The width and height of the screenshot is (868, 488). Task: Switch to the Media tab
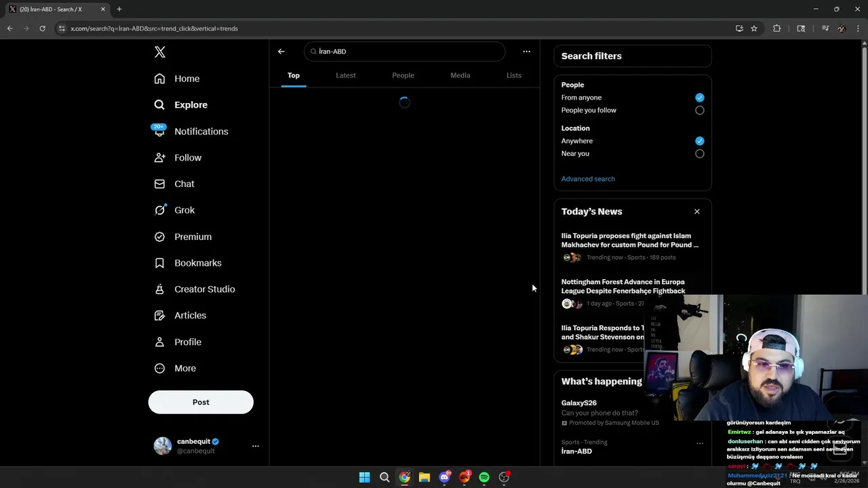pyautogui.click(x=460, y=75)
